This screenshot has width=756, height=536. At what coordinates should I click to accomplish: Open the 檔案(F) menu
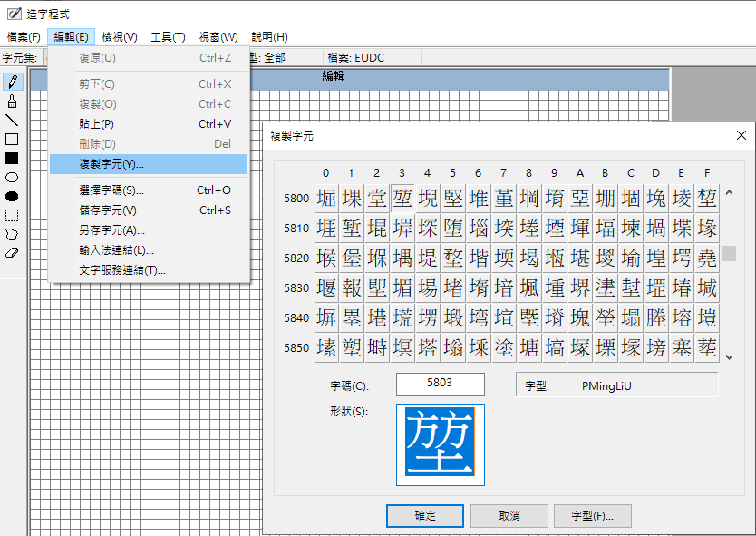[x=24, y=36]
